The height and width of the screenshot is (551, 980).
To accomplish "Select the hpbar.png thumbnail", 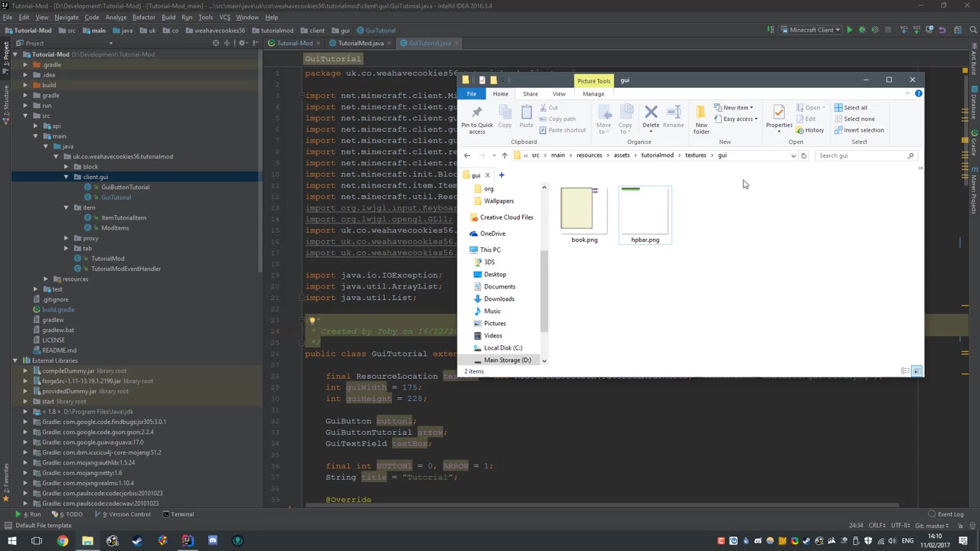I will pyautogui.click(x=645, y=215).
